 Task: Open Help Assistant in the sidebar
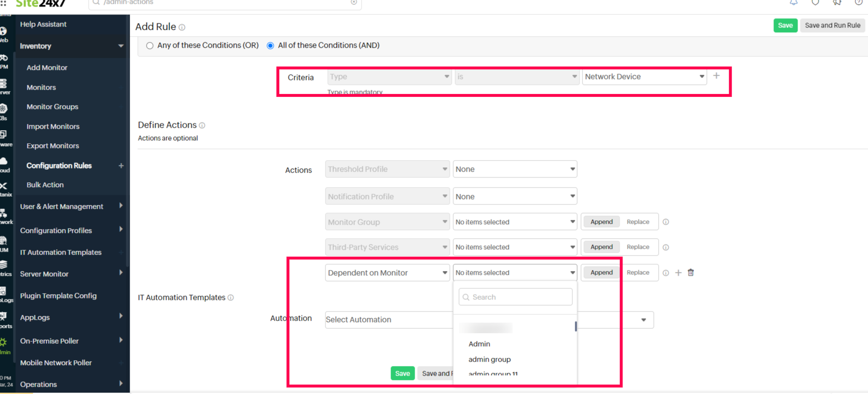coord(43,24)
